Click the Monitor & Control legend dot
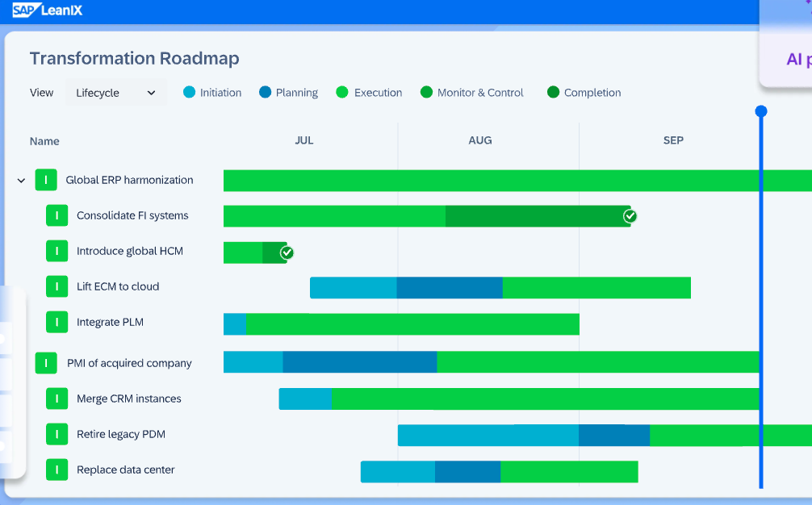This screenshot has height=505, width=812. [426, 92]
